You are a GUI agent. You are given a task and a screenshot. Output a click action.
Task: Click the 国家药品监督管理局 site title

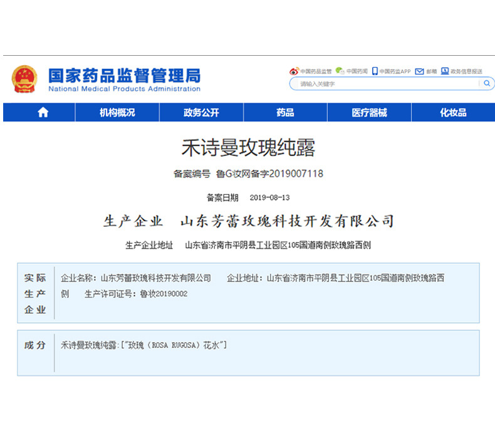point(125,76)
